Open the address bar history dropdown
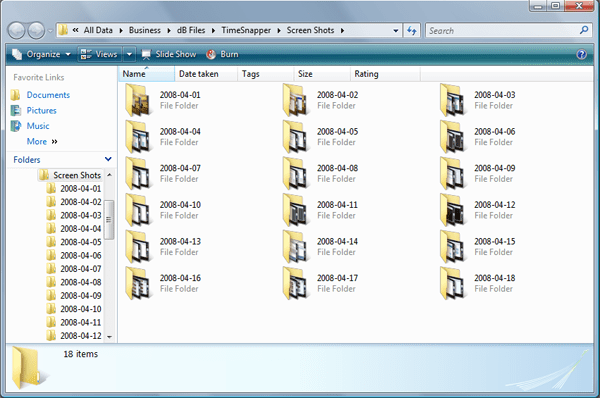 [x=396, y=31]
